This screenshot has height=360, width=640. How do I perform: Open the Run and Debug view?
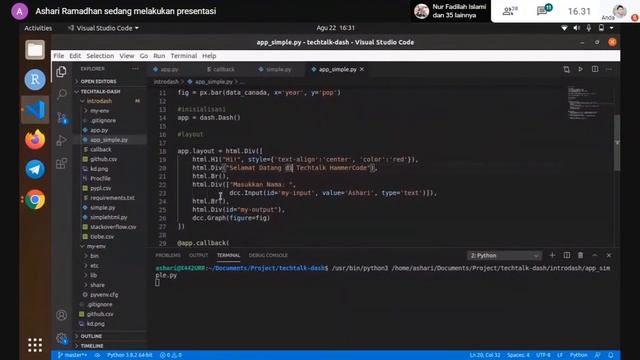pos(62,140)
